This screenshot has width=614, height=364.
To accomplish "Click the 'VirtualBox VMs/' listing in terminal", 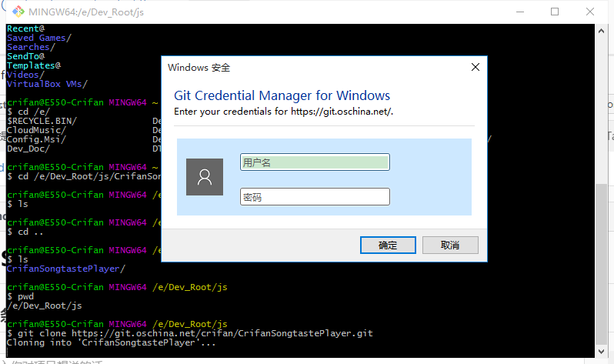I will tap(47, 84).
